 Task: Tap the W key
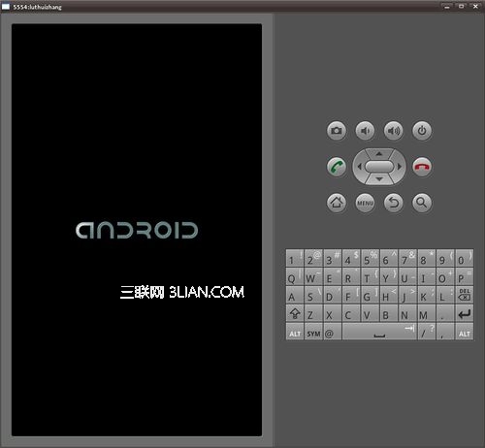click(313, 276)
